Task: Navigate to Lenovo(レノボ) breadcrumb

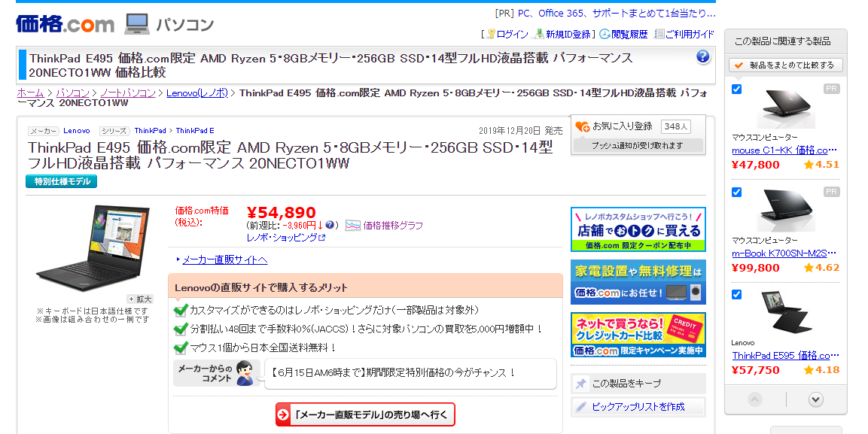Action: 197,93
